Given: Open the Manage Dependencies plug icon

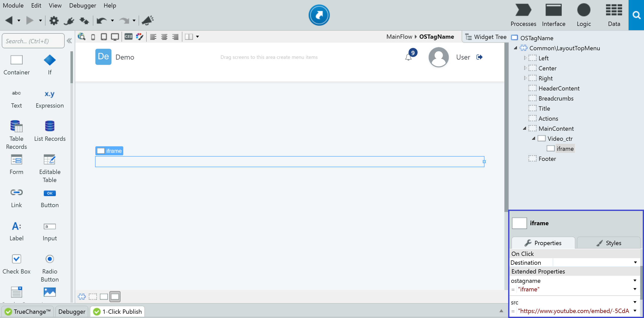Looking at the screenshot, I should click(x=69, y=21).
